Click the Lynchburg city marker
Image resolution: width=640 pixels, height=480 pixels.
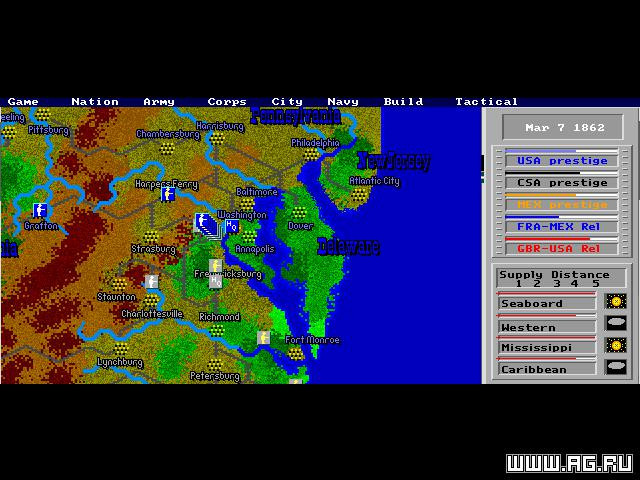click(120, 349)
